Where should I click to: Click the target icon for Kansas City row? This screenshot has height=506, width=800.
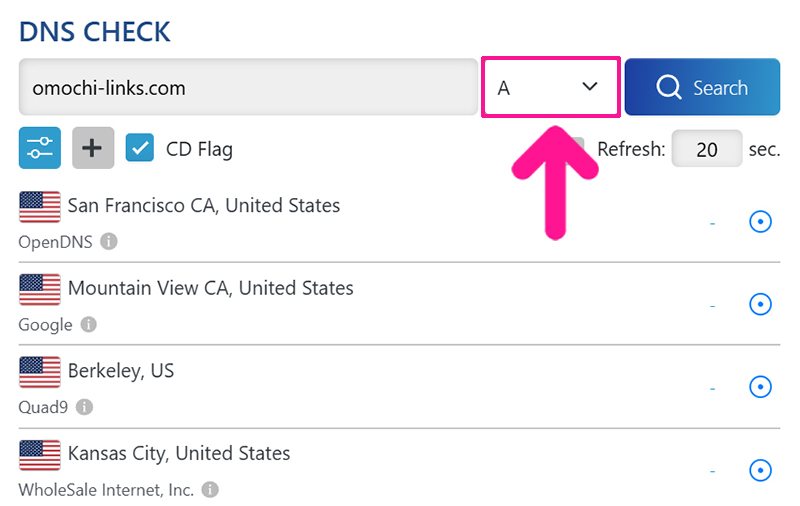point(760,469)
